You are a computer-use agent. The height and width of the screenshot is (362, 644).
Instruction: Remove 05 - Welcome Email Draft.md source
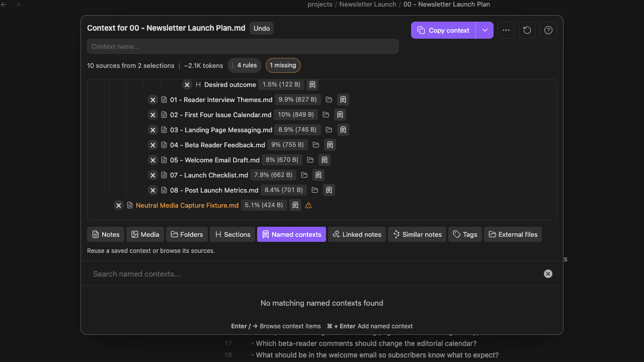tap(153, 160)
